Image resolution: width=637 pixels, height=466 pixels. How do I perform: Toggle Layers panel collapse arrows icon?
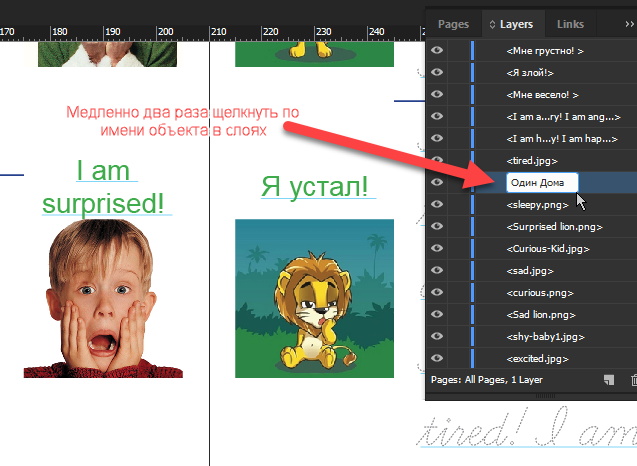point(492,24)
